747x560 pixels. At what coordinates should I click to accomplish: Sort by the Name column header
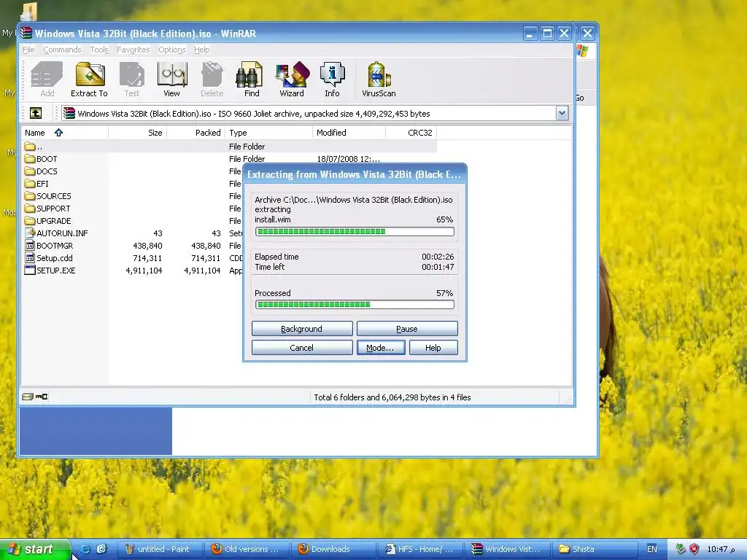(x=64, y=133)
